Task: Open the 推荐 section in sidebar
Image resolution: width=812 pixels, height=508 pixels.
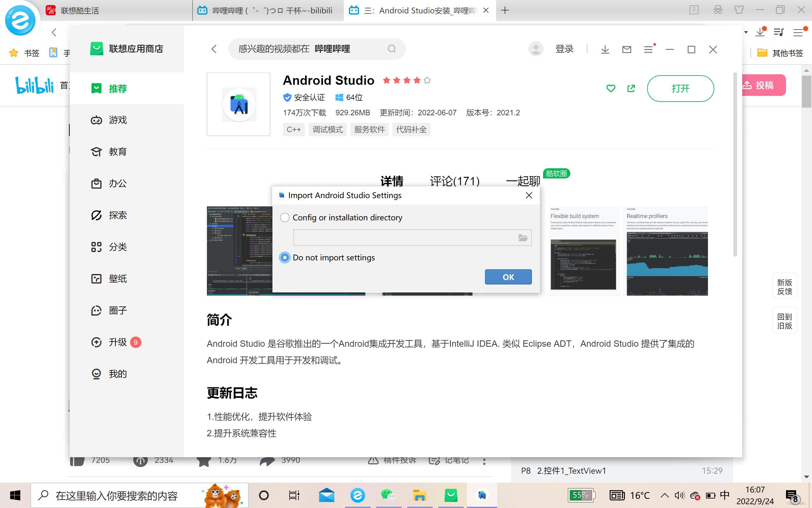Action: [127, 88]
